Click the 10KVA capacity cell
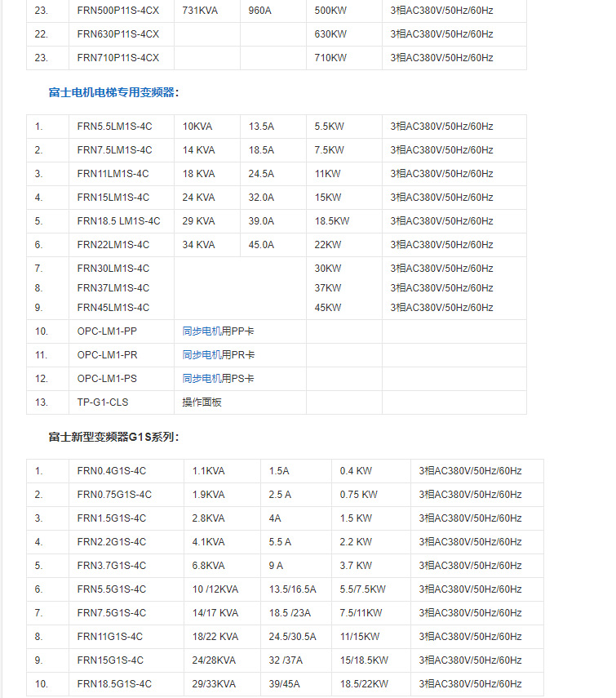This screenshot has width=616, height=698. pos(207,127)
